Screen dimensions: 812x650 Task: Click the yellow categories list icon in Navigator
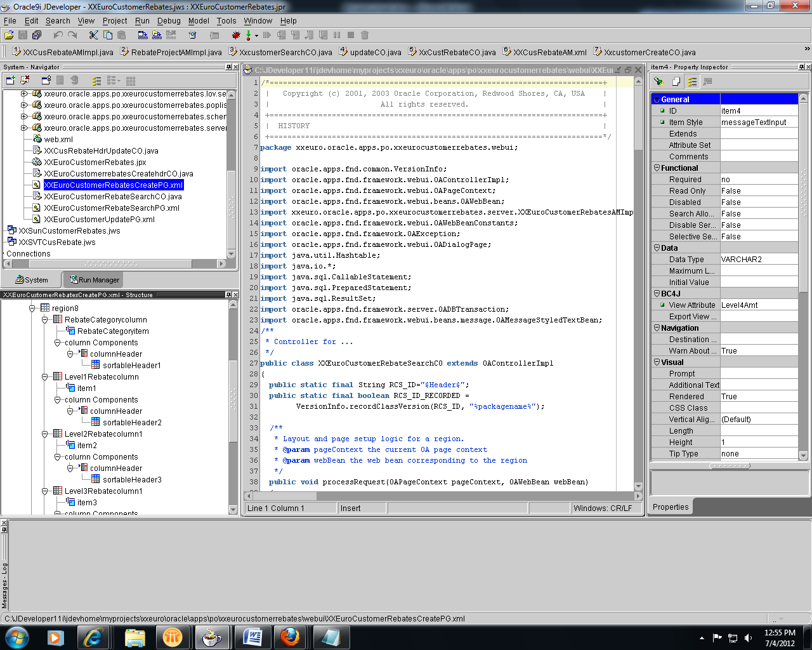coord(96,81)
